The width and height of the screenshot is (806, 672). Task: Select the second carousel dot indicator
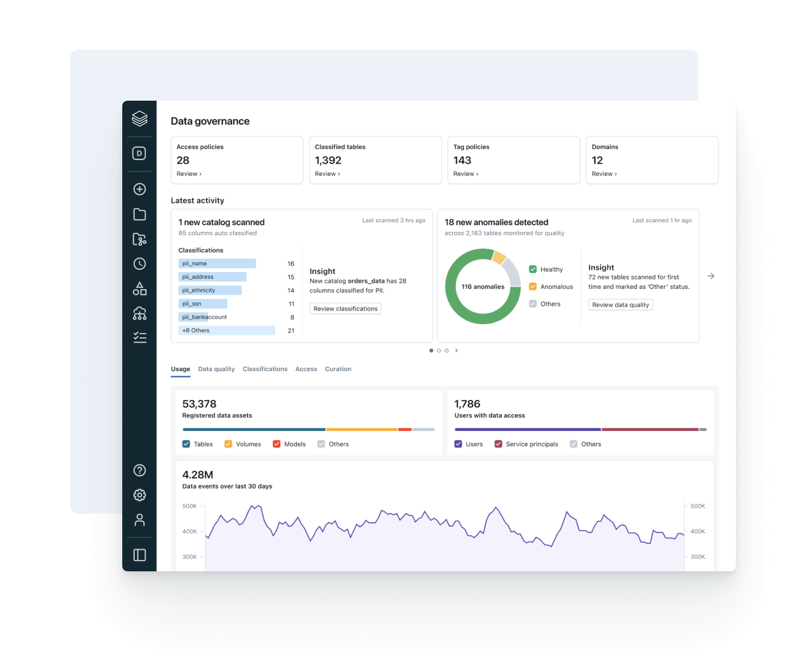(x=439, y=350)
